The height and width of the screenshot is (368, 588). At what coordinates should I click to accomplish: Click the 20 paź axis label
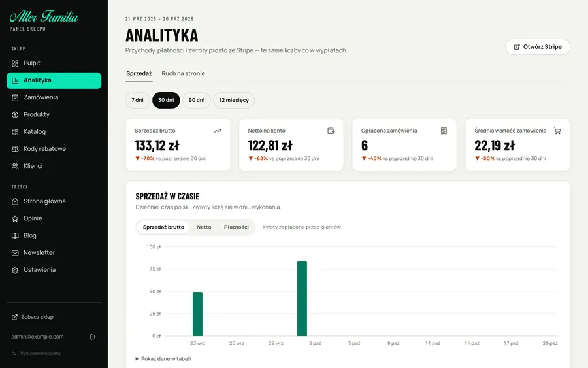pos(549,343)
